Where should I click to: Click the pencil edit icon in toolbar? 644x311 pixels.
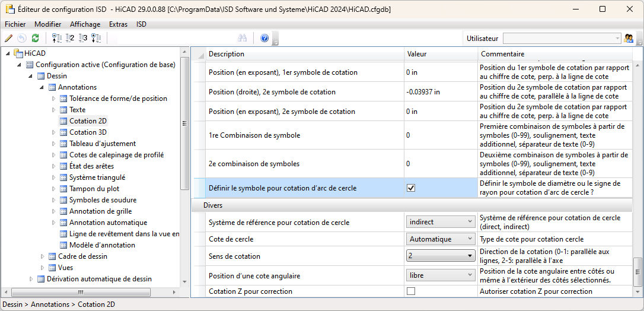[8, 38]
